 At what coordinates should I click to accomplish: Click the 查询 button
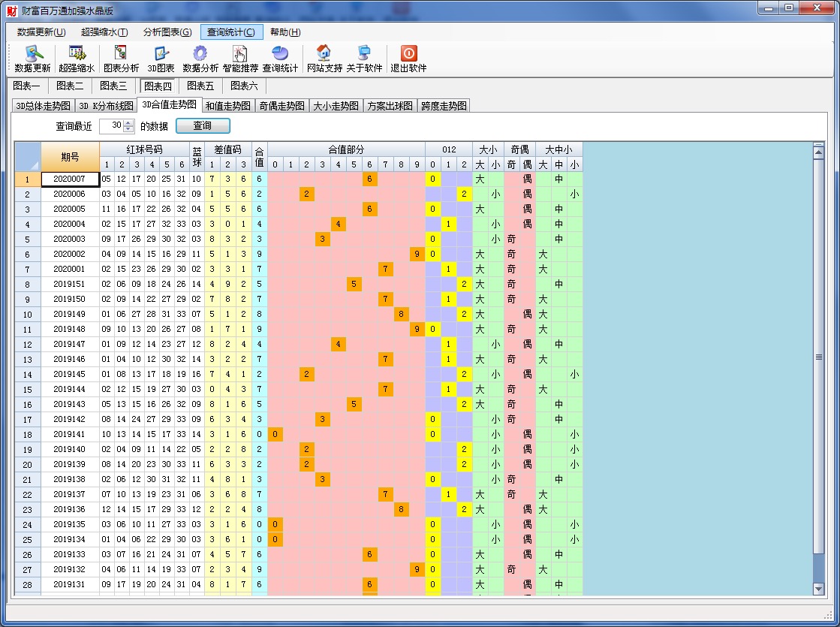click(203, 126)
